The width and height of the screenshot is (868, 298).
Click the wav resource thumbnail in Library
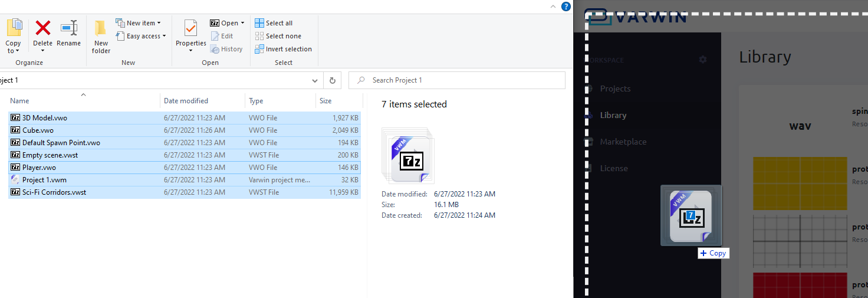pos(800,126)
